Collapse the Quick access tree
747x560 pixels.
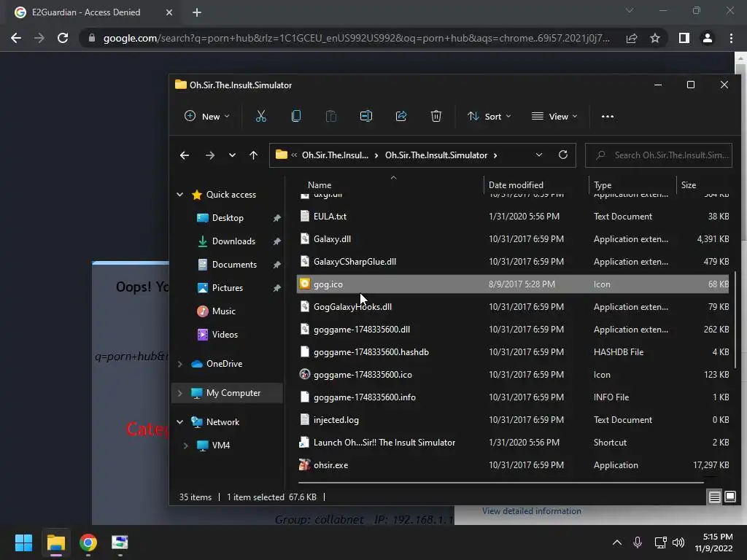[x=179, y=194]
